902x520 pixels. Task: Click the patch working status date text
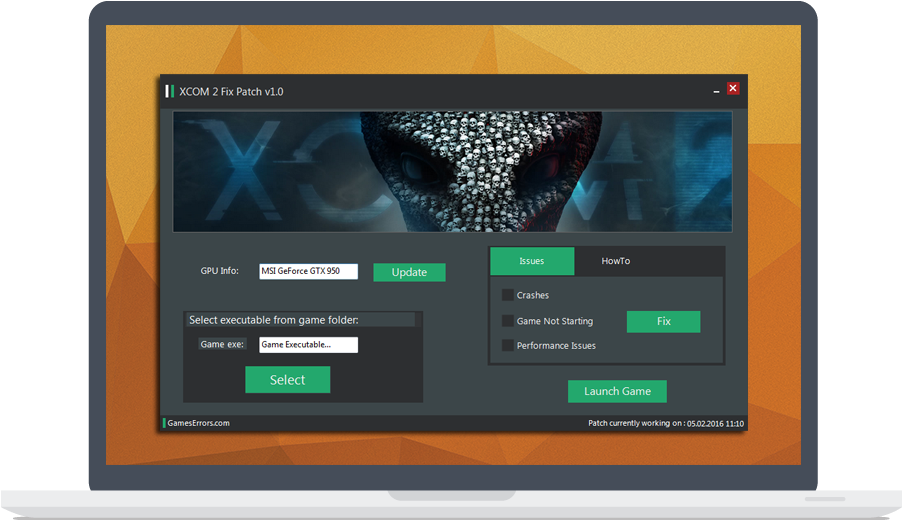[666, 423]
